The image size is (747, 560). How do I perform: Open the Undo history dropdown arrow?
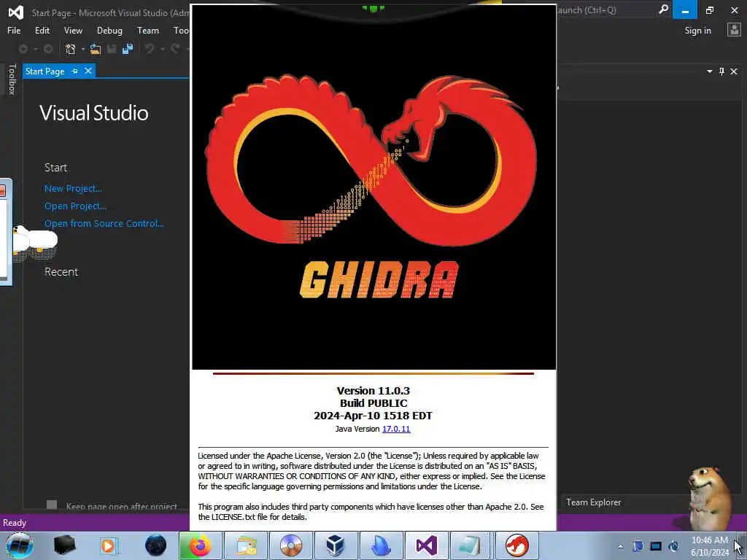(163, 49)
